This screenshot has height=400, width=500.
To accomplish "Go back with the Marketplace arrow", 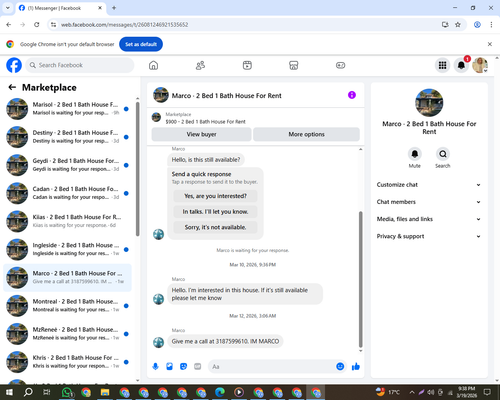I will [x=12, y=87].
